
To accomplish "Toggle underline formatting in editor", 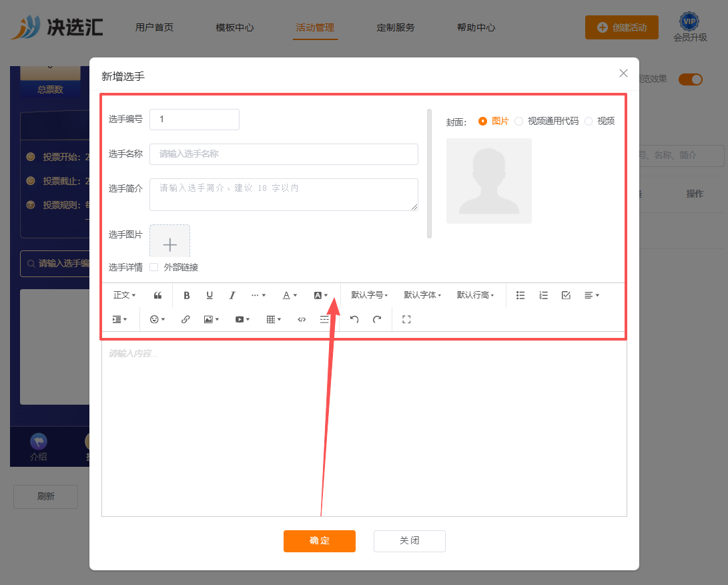I will coord(210,295).
